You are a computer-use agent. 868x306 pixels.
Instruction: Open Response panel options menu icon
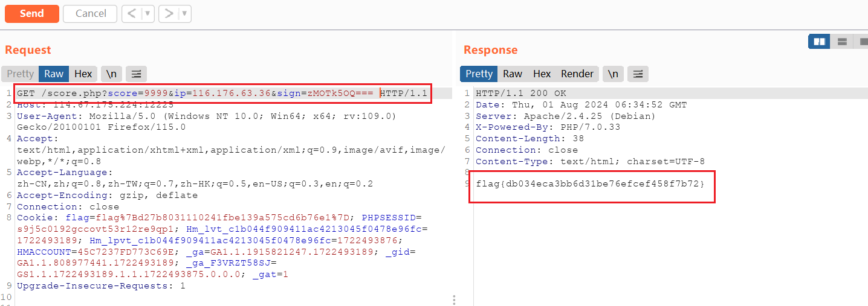point(638,74)
